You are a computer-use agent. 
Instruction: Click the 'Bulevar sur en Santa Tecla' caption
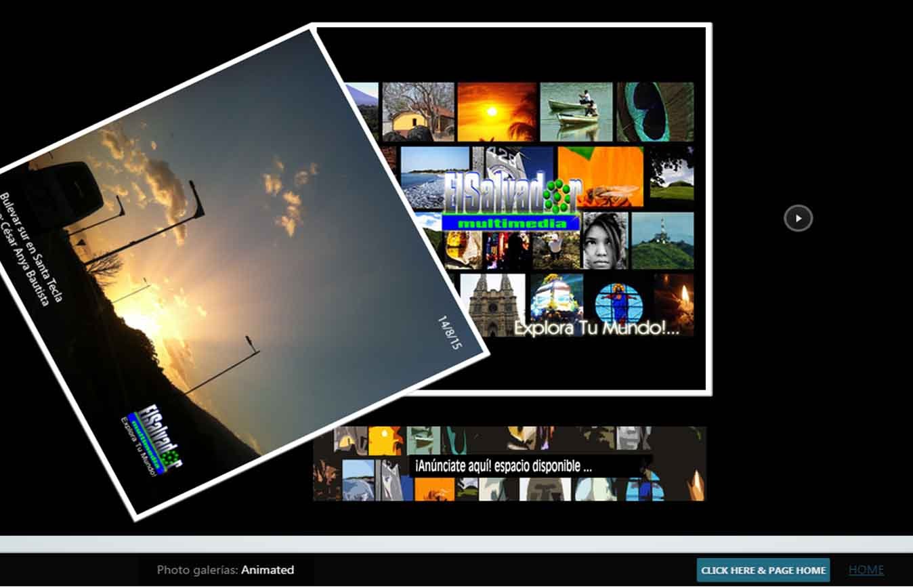32,248
